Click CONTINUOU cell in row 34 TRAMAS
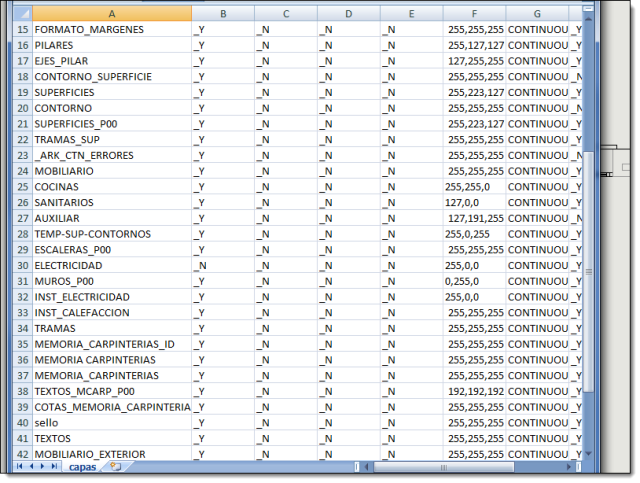 [x=537, y=328]
